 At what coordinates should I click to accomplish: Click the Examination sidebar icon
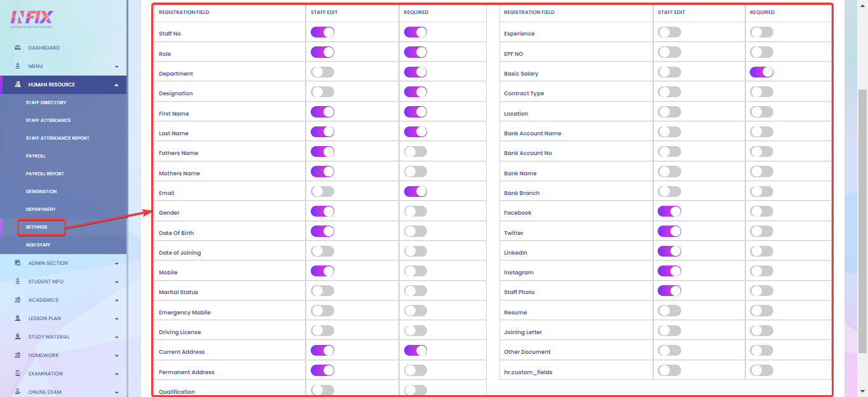click(x=18, y=373)
